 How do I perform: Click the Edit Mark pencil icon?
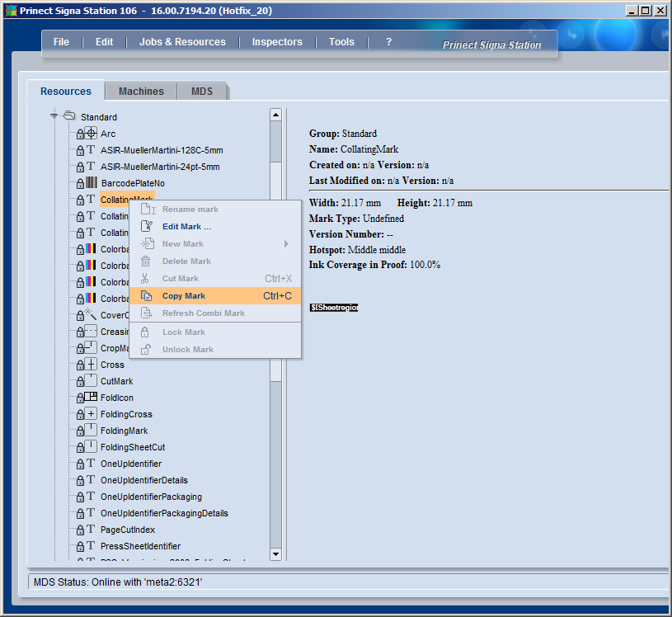click(x=147, y=226)
